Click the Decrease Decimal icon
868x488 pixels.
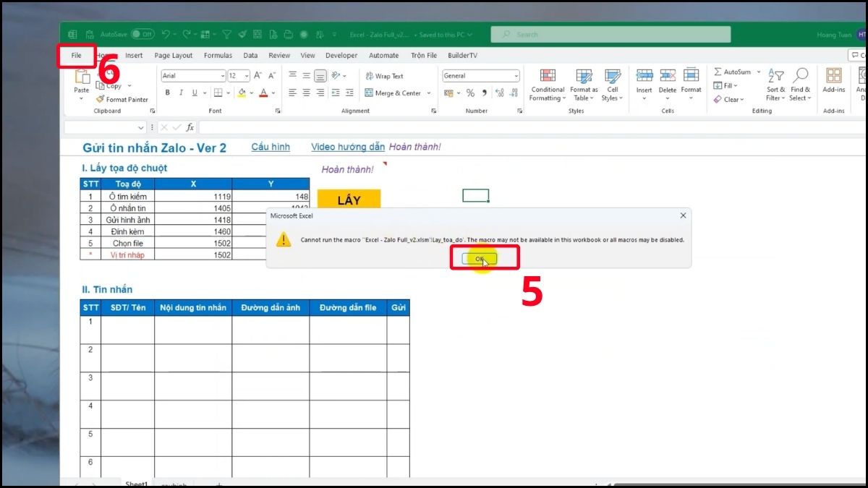click(513, 93)
